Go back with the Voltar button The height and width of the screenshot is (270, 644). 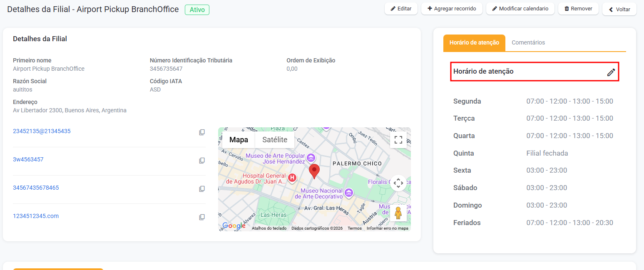click(619, 9)
